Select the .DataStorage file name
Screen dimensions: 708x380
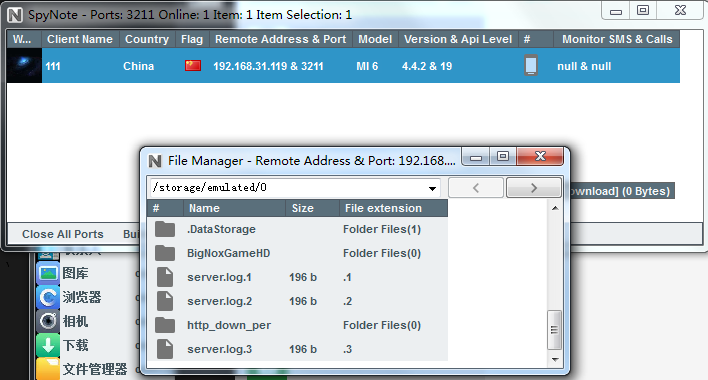point(221,229)
